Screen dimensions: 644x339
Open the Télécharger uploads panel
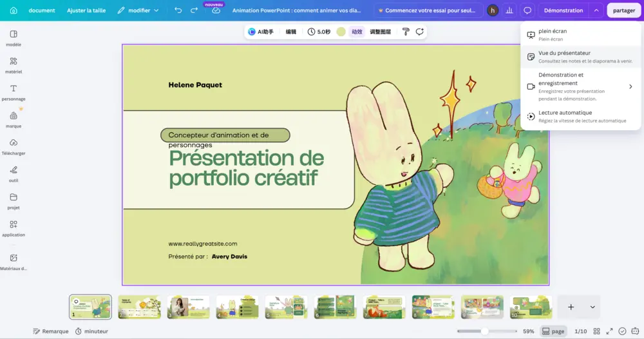tap(14, 147)
